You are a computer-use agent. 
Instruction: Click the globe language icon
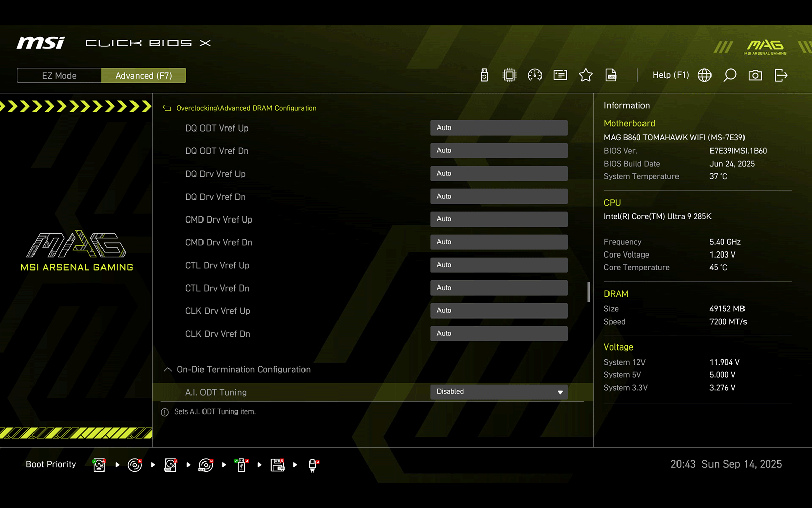(704, 75)
